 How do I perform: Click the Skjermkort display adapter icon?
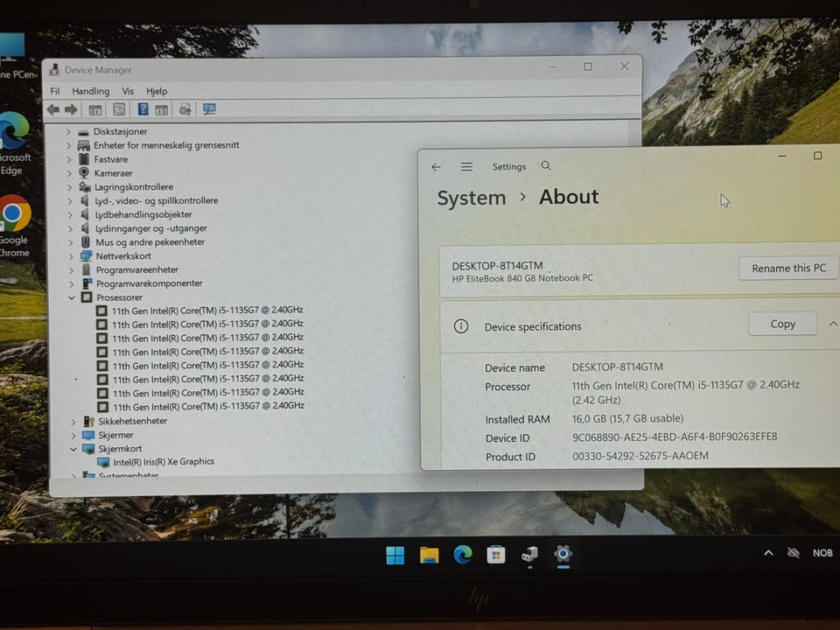[x=89, y=449]
